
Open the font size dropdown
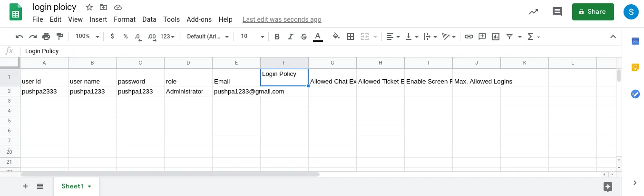(x=252, y=37)
